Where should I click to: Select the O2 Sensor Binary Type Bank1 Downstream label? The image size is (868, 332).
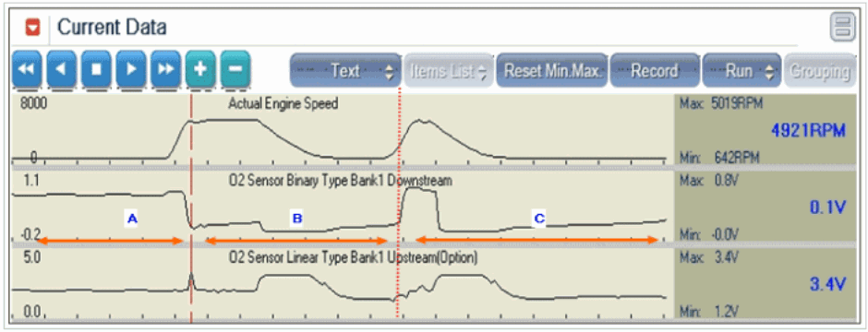(x=341, y=181)
